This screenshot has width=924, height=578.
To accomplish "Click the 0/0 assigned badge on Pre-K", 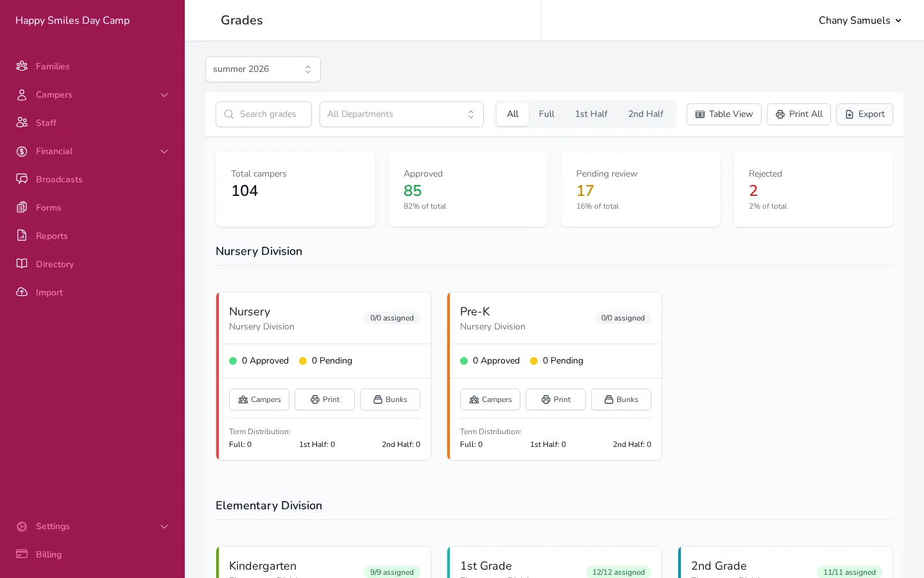I will [x=623, y=318].
